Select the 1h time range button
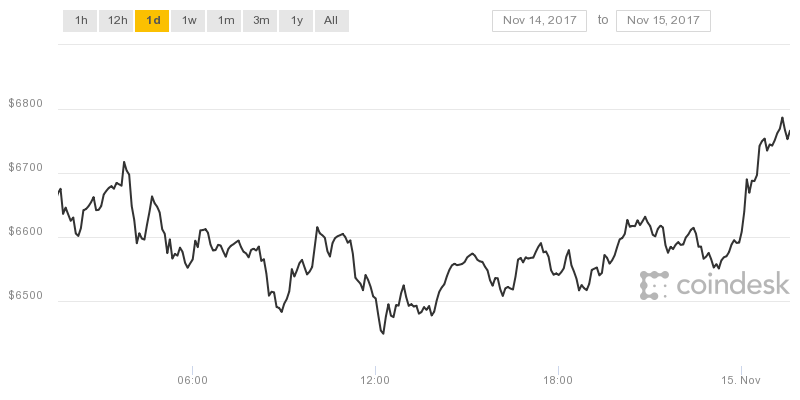The width and height of the screenshot is (800, 400). click(x=81, y=21)
